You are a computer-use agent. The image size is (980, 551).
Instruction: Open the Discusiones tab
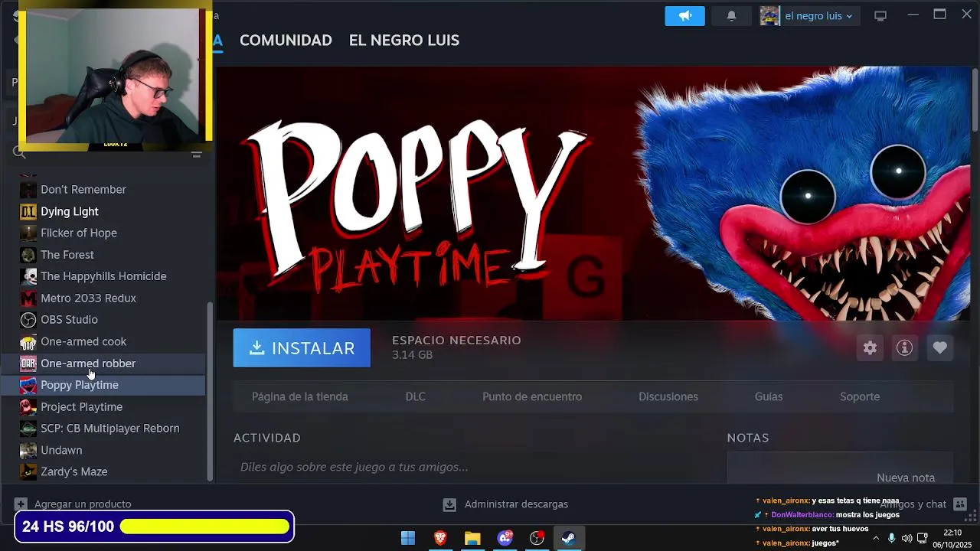(668, 396)
